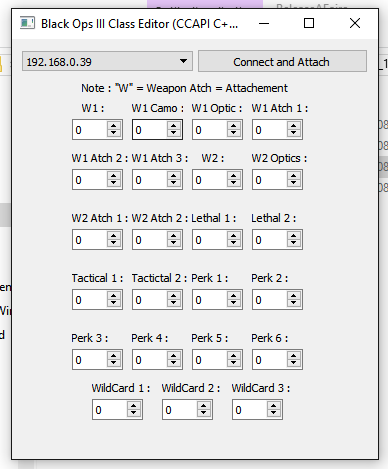Image resolution: width=388 pixels, height=469 pixels.
Task: Increase the Perk 2 value
Action: coord(294,296)
